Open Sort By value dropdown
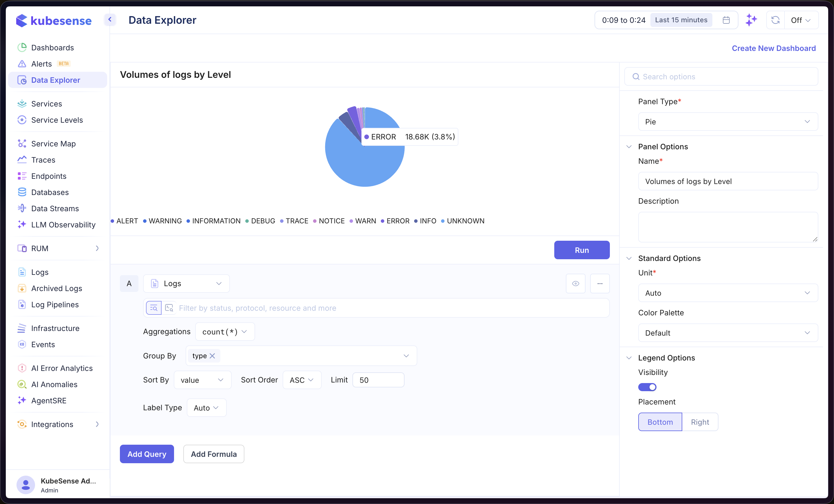Image resolution: width=834 pixels, height=504 pixels. [202, 380]
